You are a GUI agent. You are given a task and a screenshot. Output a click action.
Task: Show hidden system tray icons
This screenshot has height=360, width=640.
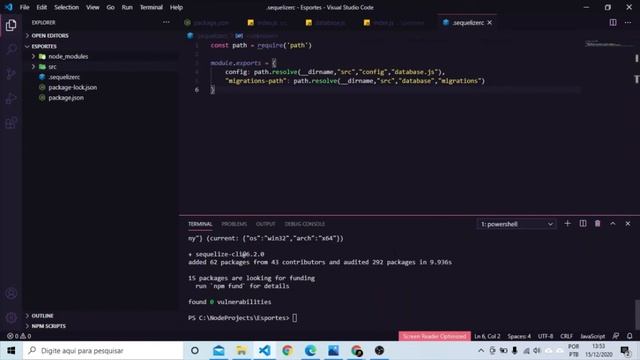pyautogui.click(x=481, y=351)
